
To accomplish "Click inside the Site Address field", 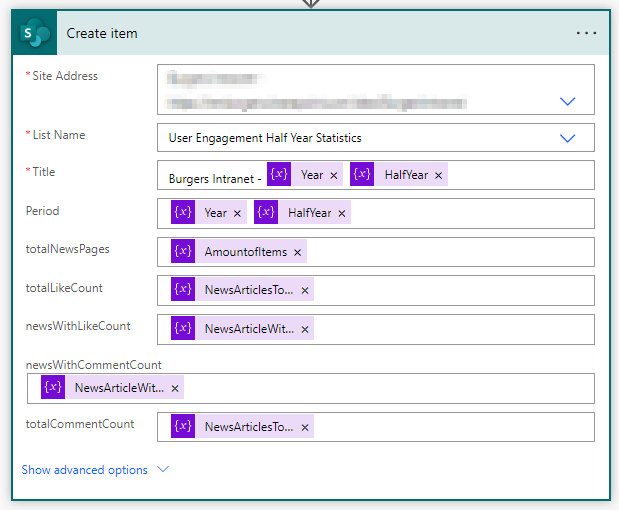I will point(375,90).
